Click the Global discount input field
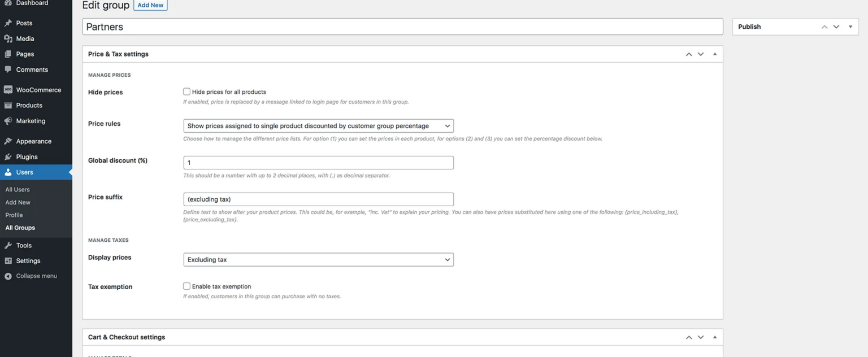Viewport: 868px width, 357px height. pyautogui.click(x=318, y=162)
